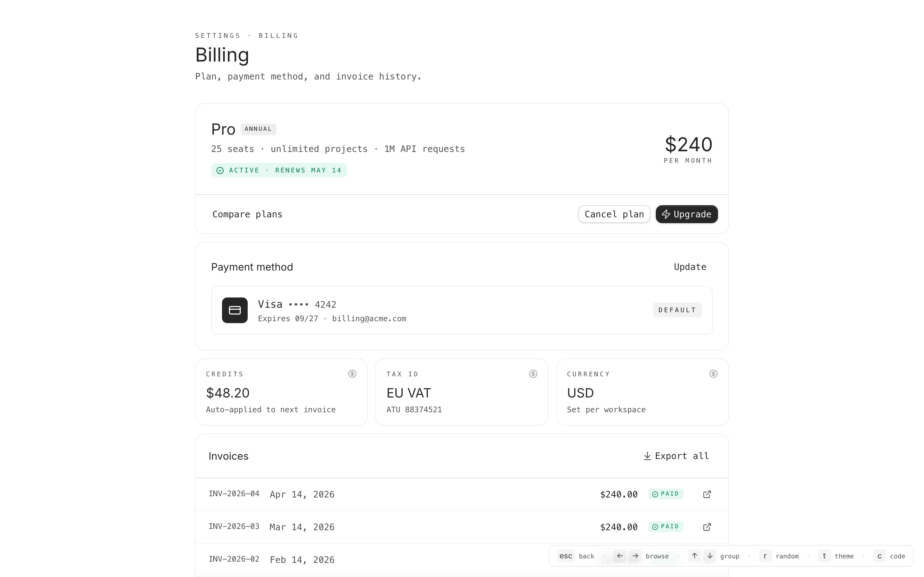Viewport: 924px width, 577px height.
Task: Open the INV-2026-04 invoice external link icon
Action: coord(707,494)
